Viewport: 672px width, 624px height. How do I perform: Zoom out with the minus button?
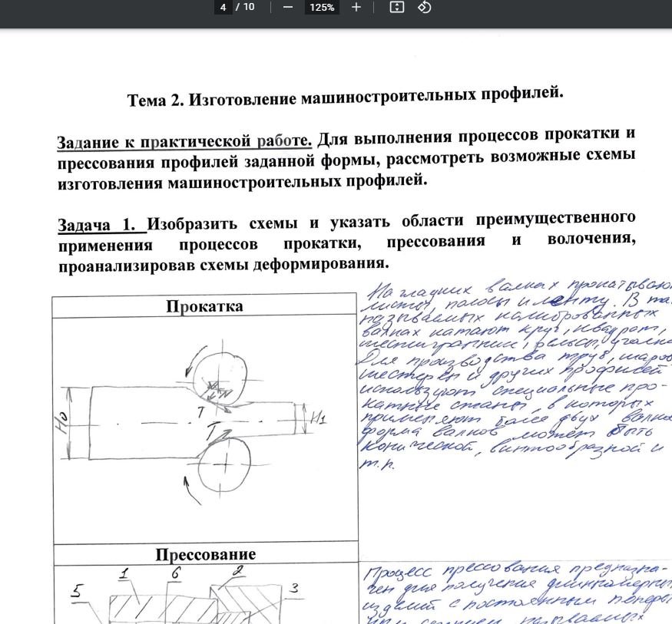click(x=288, y=7)
